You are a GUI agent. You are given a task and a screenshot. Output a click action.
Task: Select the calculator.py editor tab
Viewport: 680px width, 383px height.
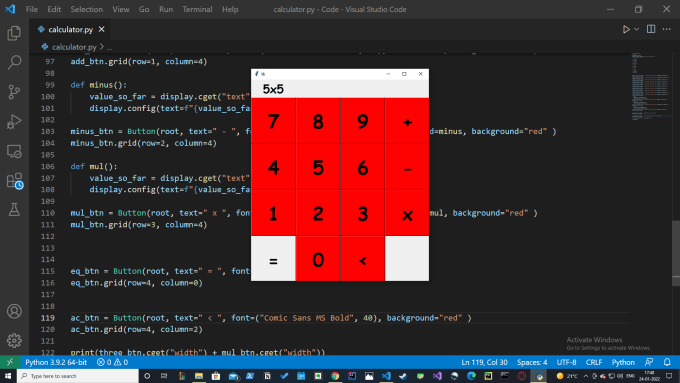[x=71, y=29]
